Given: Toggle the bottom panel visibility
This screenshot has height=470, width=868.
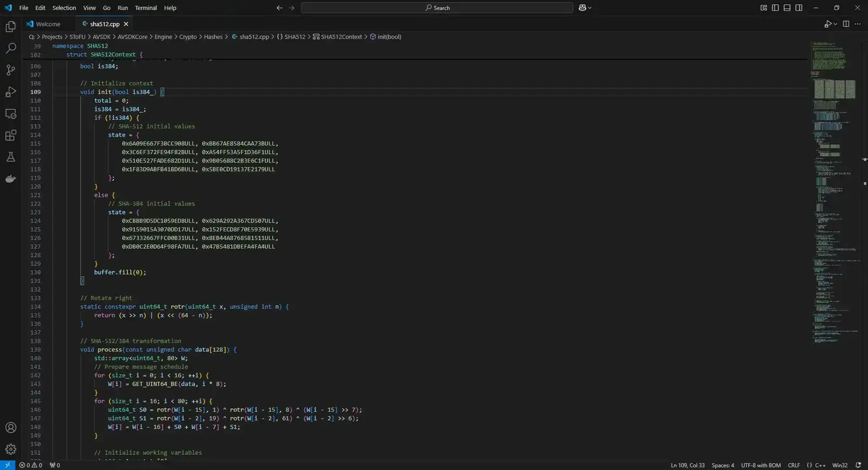Looking at the screenshot, I should click(x=787, y=8).
